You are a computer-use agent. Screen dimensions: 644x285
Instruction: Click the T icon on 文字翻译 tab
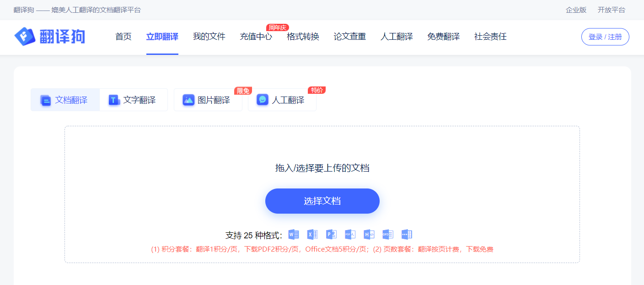click(x=113, y=100)
